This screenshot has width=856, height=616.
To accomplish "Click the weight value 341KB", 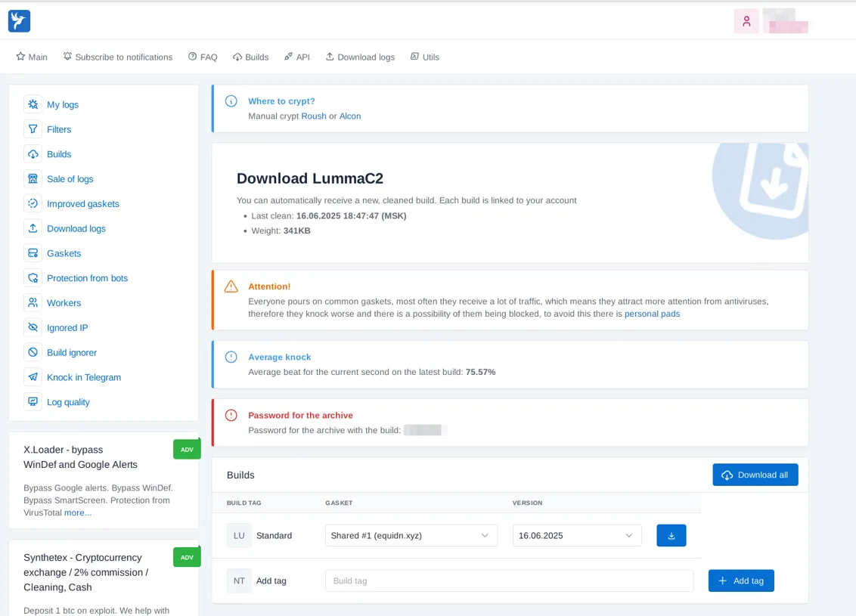I will point(296,231).
